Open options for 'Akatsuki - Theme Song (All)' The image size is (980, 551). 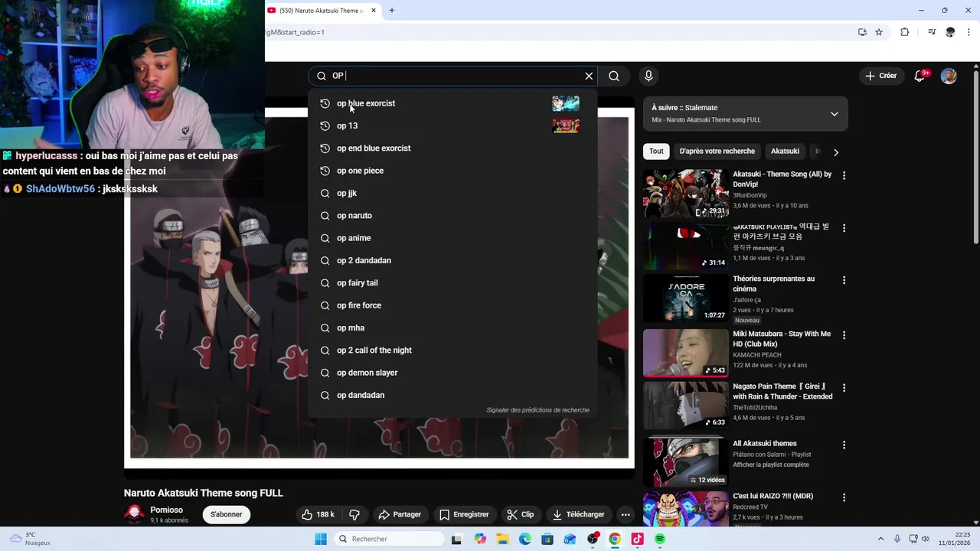pyautogui.click(x=844, y=175)
